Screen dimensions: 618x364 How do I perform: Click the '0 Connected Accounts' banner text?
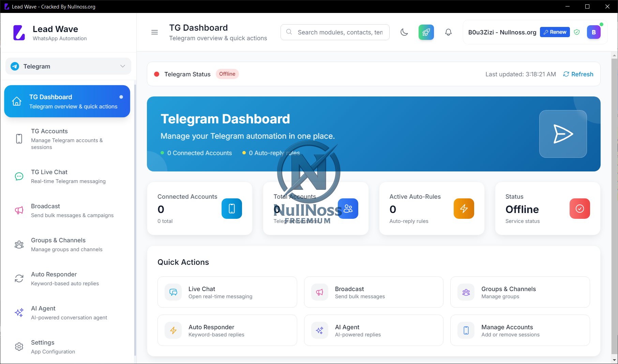(x=199, y=153)
